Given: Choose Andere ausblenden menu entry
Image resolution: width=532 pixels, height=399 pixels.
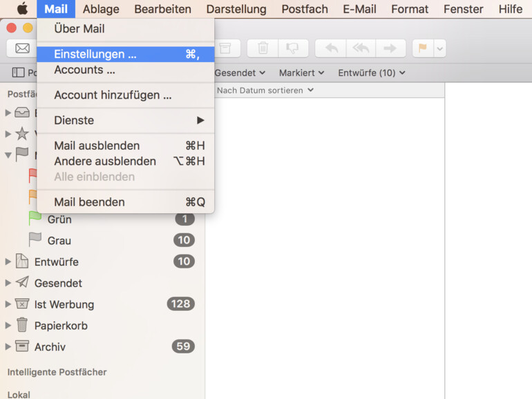Looking at the screenshot, I should point(126,162).
